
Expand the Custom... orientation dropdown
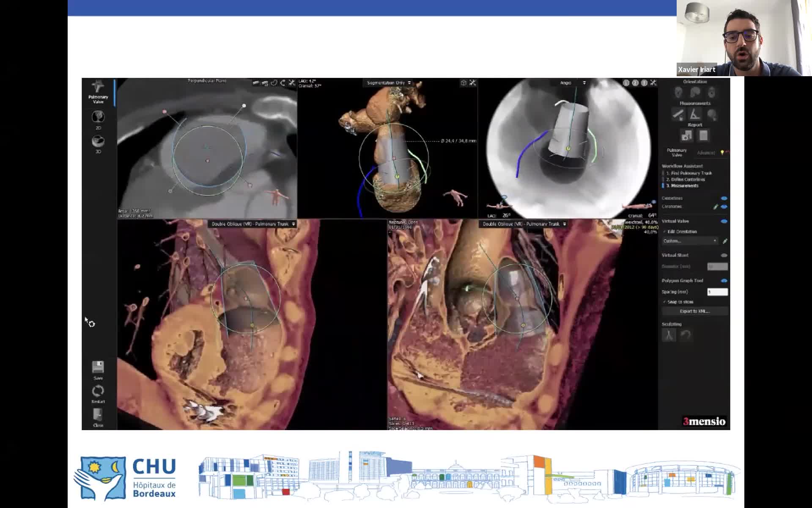point(689,241)
